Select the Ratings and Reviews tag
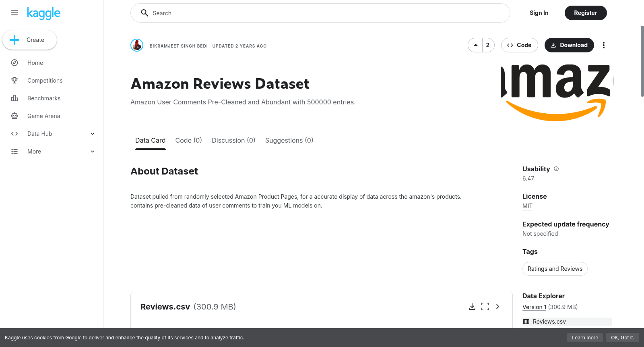This screenshot has height=347, width=644. [x=555, y=269]
